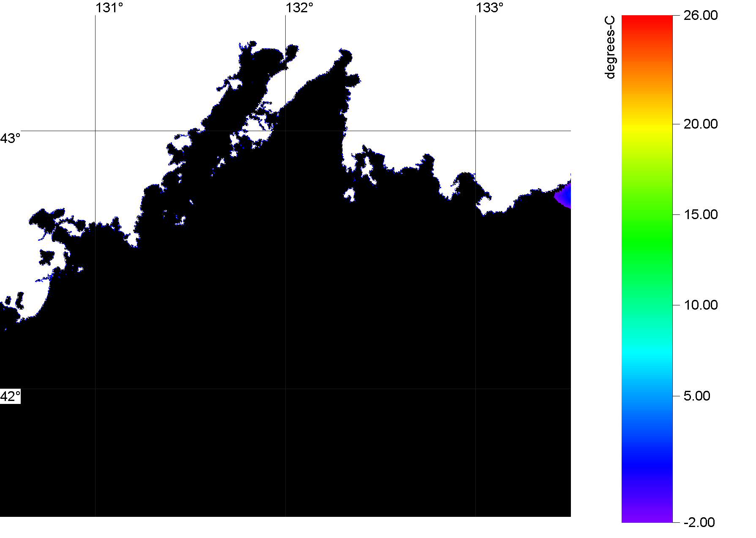Click the 26.00 colorbar value
The image size is (756, 538).
(x=701, y=15)
